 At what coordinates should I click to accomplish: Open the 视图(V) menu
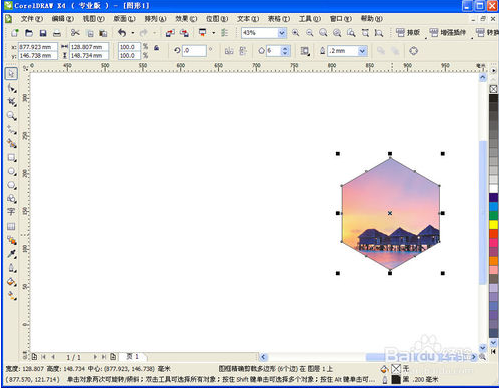point(94,19)
